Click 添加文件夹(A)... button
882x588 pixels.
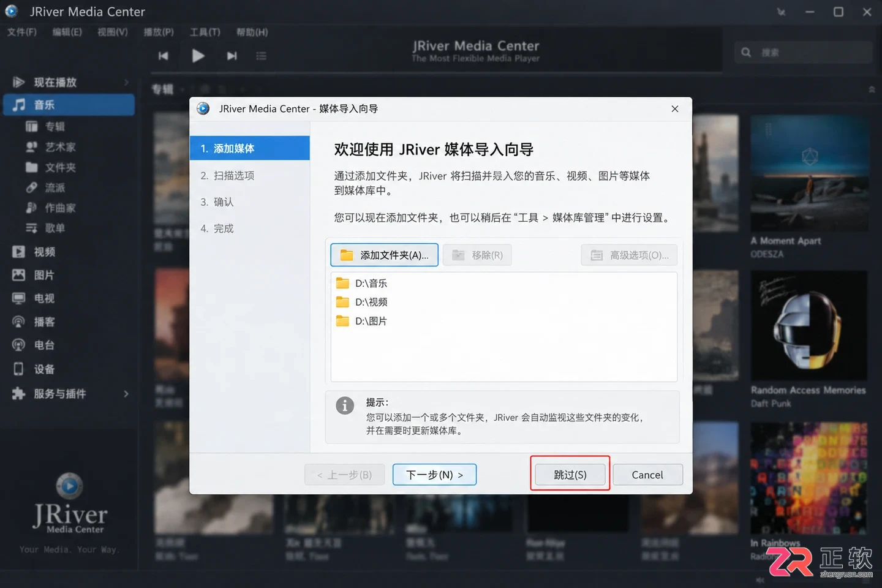pos(384,255)
